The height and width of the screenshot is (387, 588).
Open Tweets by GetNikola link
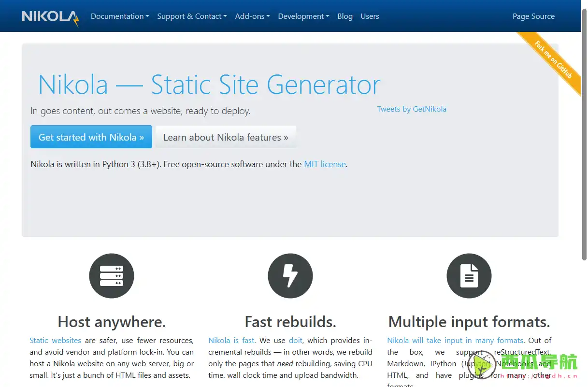click(412, 109)
